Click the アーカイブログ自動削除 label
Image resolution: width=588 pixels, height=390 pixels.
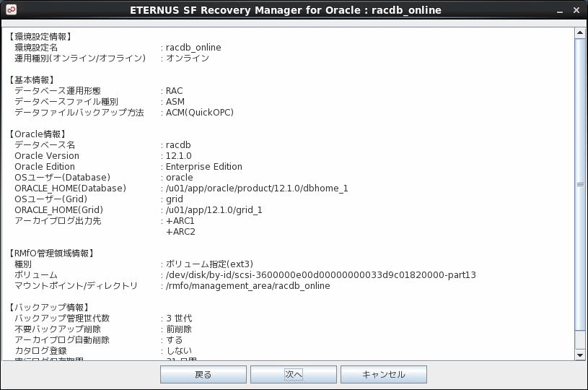pyautogui.click(x=62, y=340)
